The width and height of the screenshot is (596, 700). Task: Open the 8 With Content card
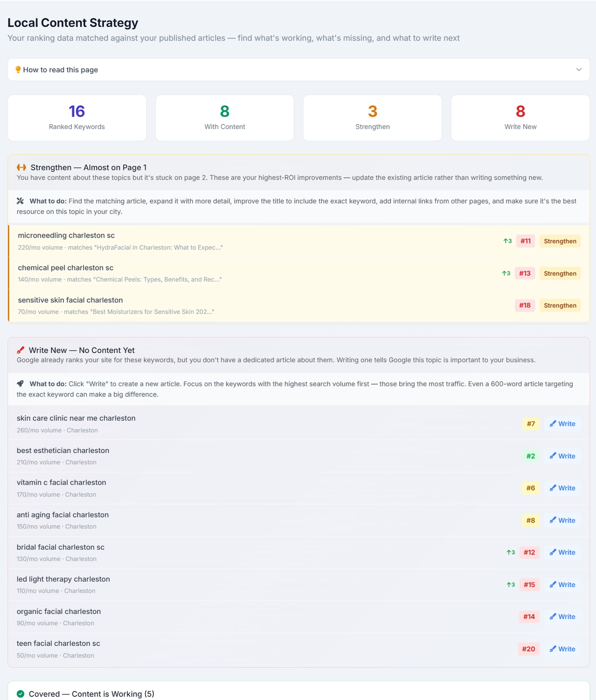(x=225, y=118)
